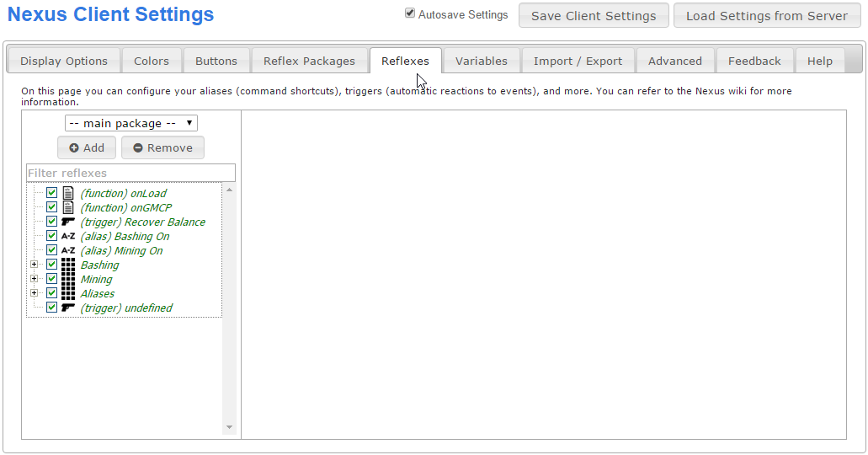The width and height of the screenshot is (868, 455).
Task: Click the A-Z icon beside Mining On alias
Action: click(x=68, y=251)
